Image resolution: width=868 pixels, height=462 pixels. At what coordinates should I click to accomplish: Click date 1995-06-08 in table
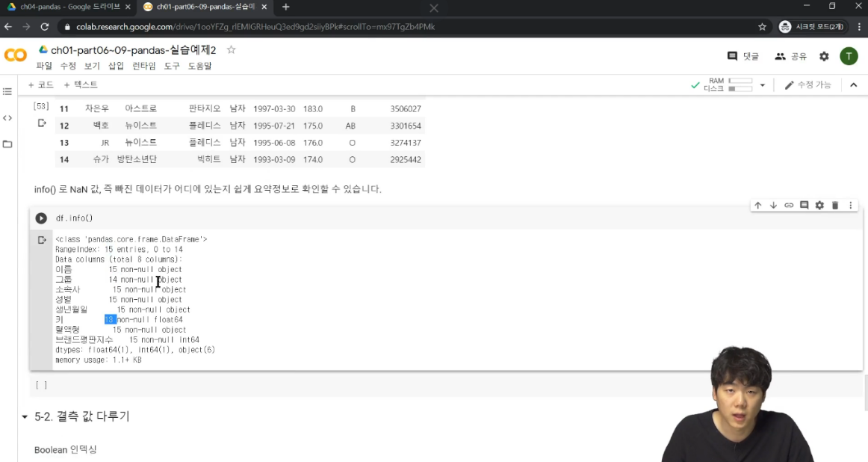tap(274, 142)
